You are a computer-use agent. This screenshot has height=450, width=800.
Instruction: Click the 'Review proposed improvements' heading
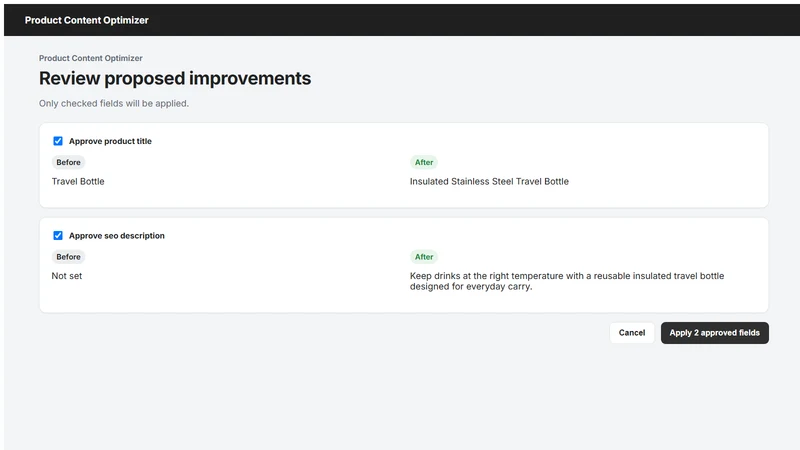(x=175, y=78)
